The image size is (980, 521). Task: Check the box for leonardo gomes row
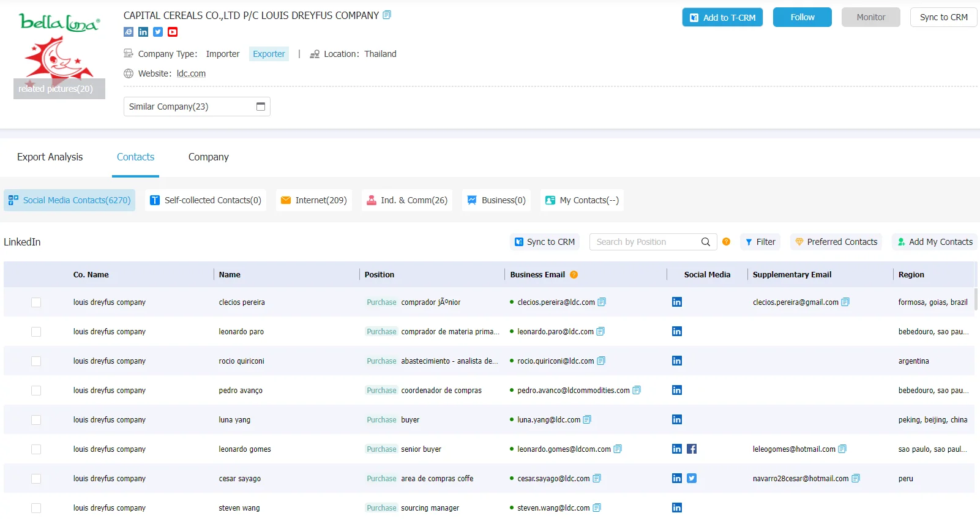coord(36,449)
